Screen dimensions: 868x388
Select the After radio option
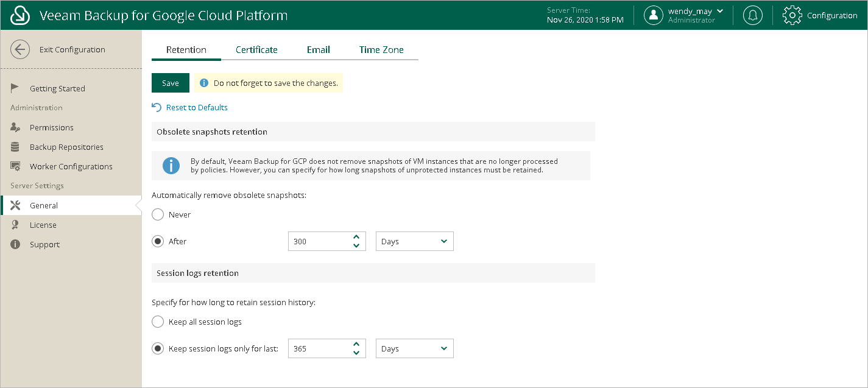coord(158,241)
